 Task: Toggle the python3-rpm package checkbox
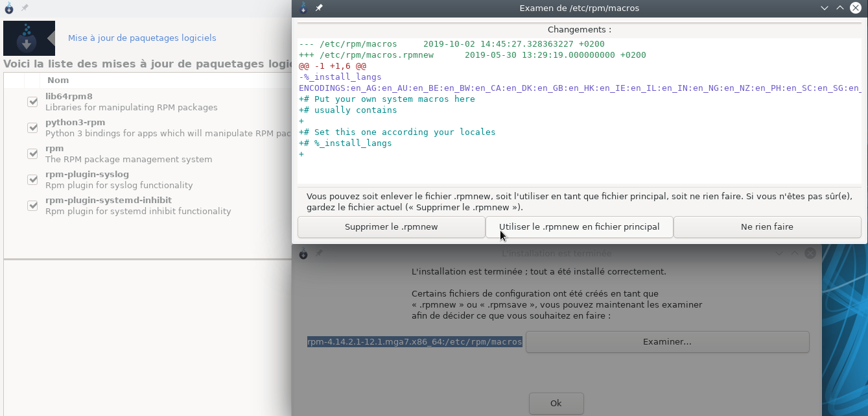point(32,128)
